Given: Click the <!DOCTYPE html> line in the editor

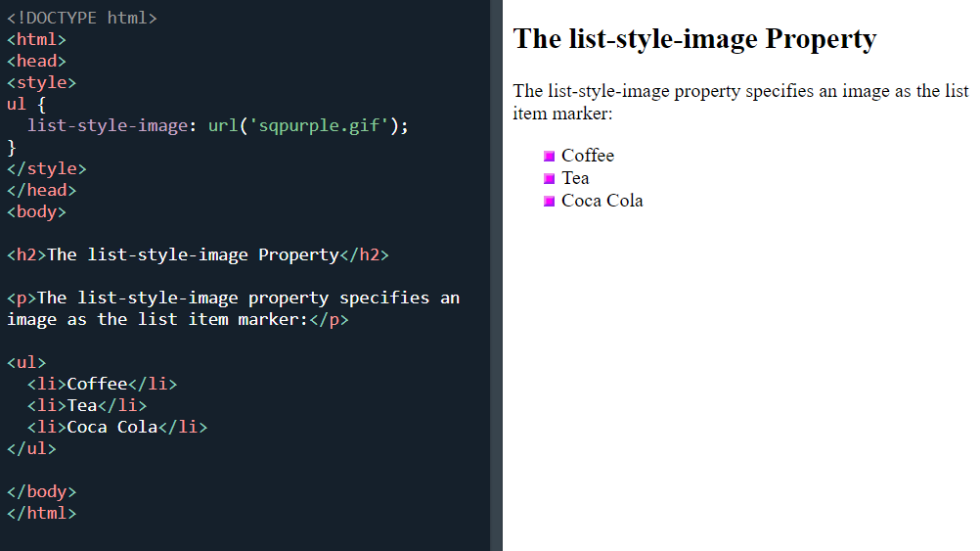Looking at the screenshot, I should point(82,19).
